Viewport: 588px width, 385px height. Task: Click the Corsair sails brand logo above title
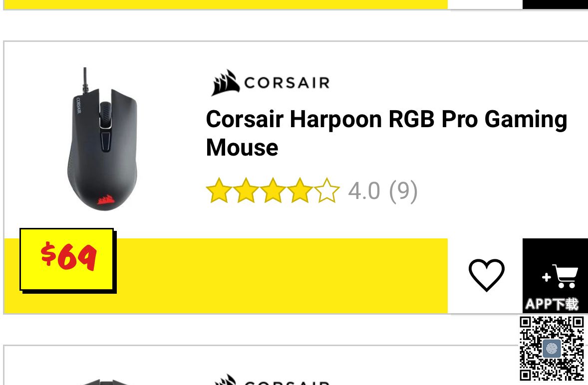pos(271,83)
